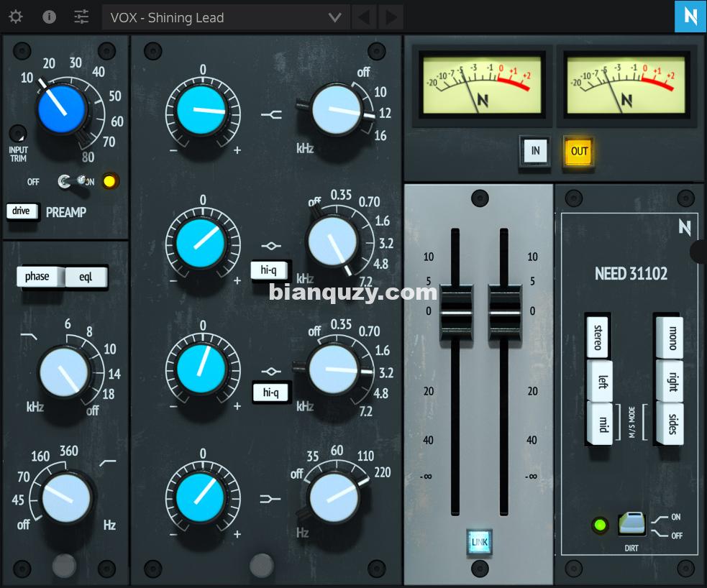
Task: Flip the DIRT on/off switch
Action: tap(631, 523)
